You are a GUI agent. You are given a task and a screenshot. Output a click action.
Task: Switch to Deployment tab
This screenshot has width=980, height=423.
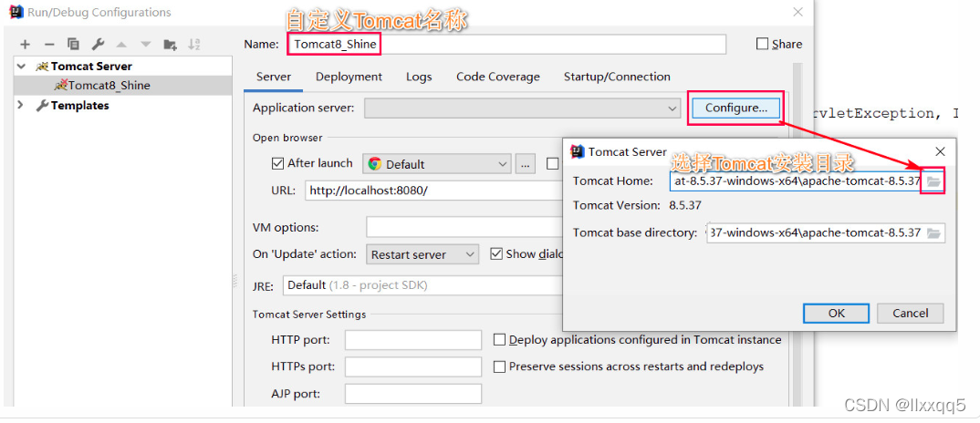point(349,77)
